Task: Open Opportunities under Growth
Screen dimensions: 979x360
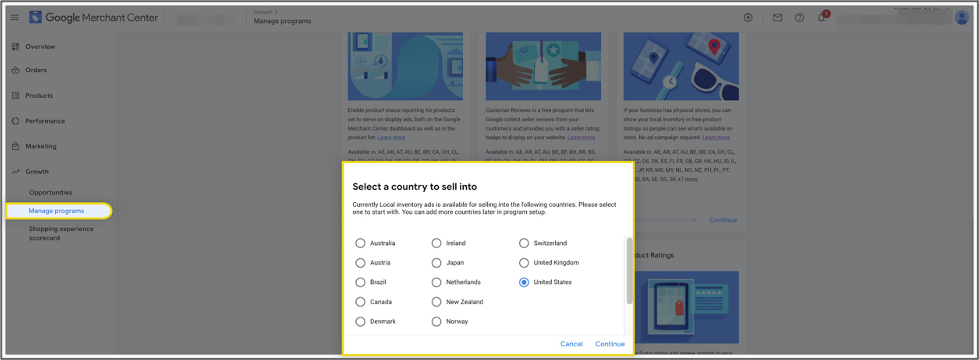Action: [x=51, y=192]
